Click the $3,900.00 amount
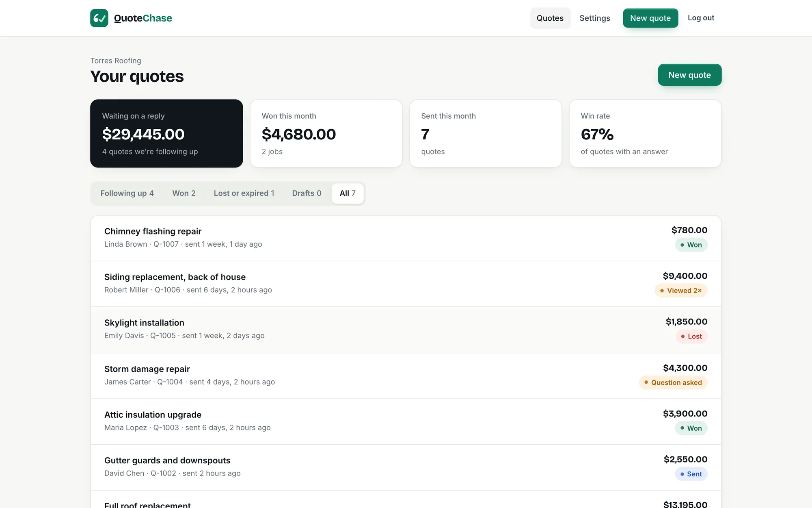 tap(685, 414)
